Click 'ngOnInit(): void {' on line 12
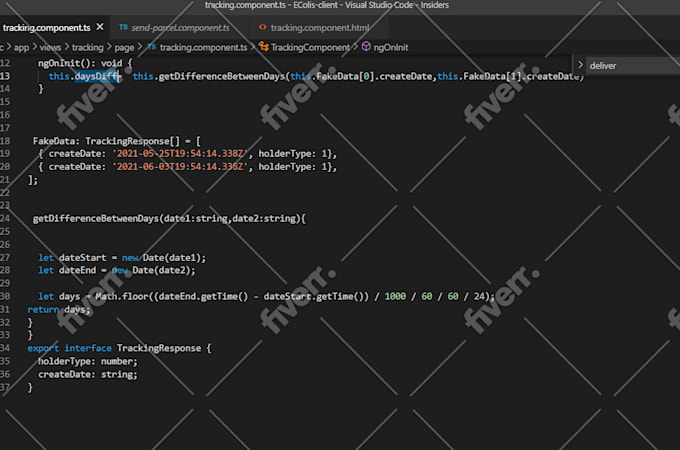This screenshot has width=680, height=450. point(85,63)
